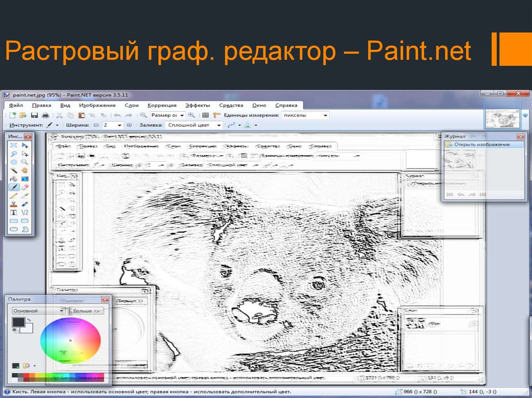Click the Paste clipboard icon
The image size is (532, 398).
82,115
